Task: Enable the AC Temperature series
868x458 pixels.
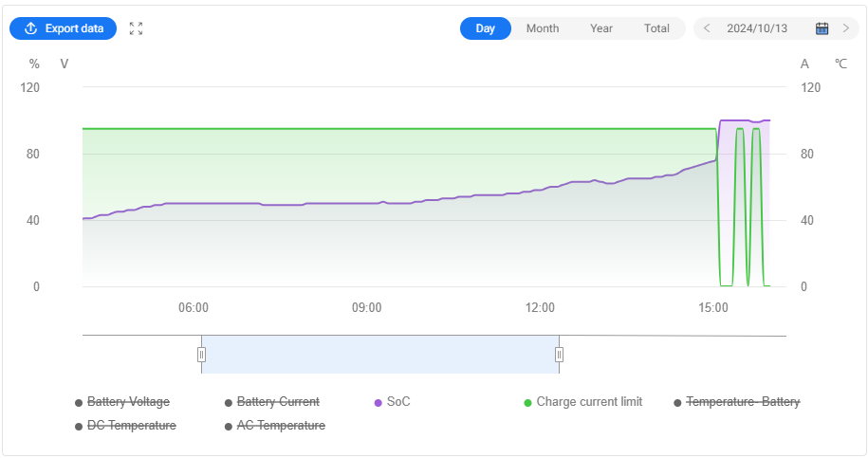Action: click(x=280, y=426)
